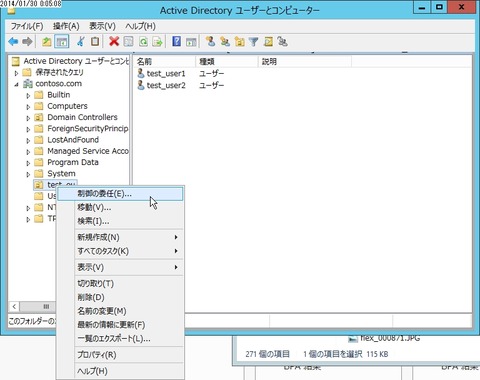Image resolution: width=480 pixels, height=380 pixels.
Task: Click the Export list toolbar icon
Action: pos(157,42)
